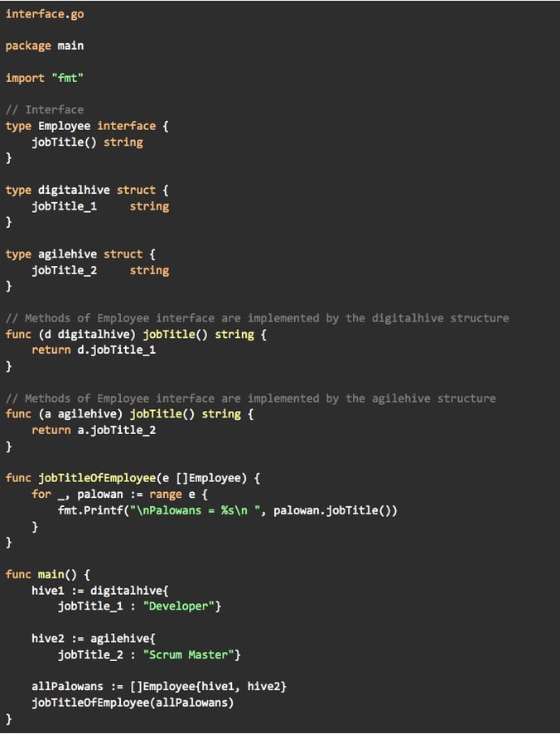
Task: Click the return a.jobTitle_2 statement
Action: 94,431
